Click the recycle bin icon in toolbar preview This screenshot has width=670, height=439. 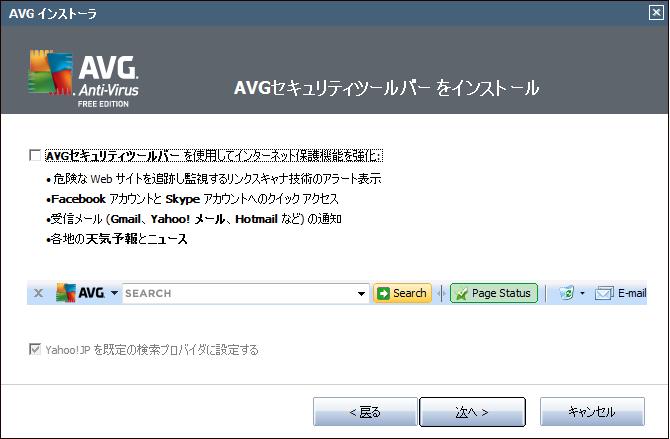(567, 293)
